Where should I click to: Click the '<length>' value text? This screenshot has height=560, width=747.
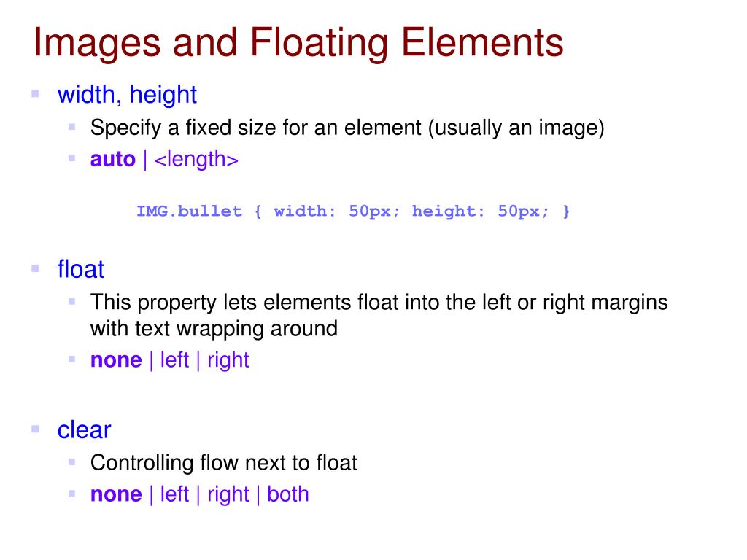196,160
